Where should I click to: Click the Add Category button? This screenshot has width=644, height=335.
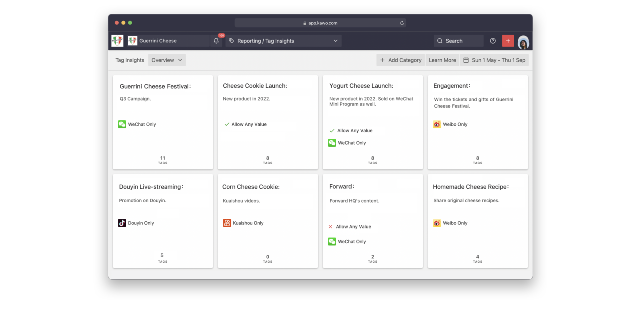400,60
